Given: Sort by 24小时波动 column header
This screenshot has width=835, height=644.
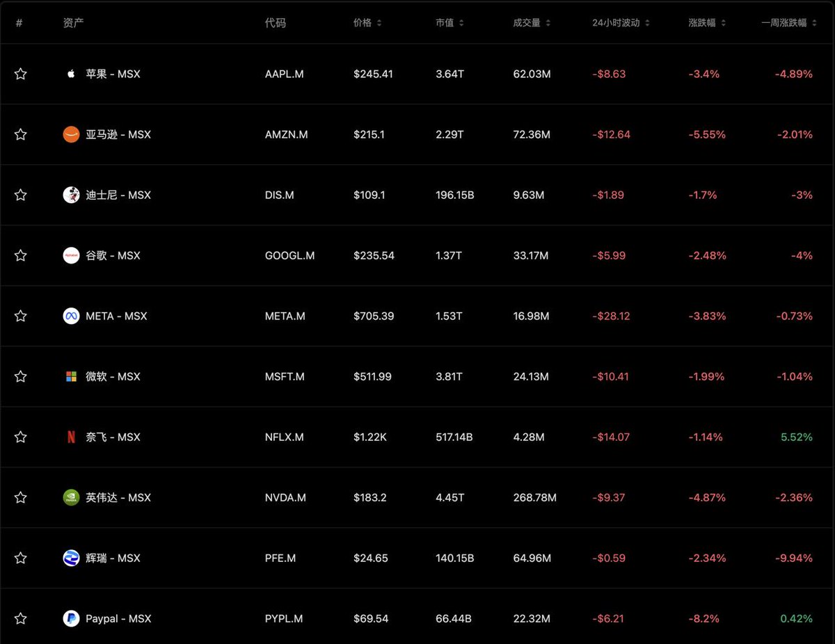Looking at the screenshot, I should [x=621, y=23].
